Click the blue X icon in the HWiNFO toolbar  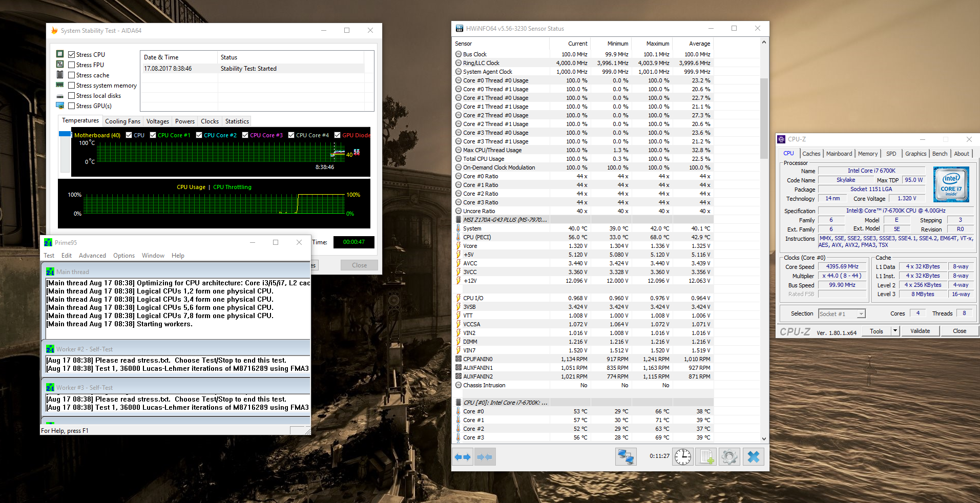tap(754, 456)
